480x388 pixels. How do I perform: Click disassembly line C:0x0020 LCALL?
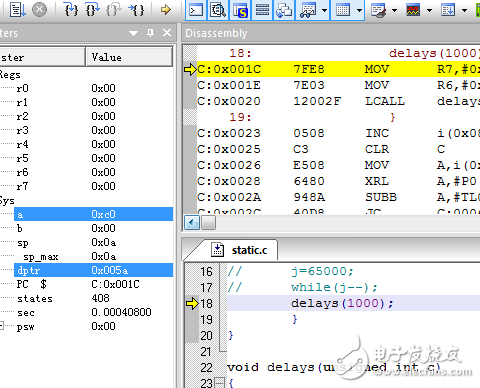click(338, 101)
